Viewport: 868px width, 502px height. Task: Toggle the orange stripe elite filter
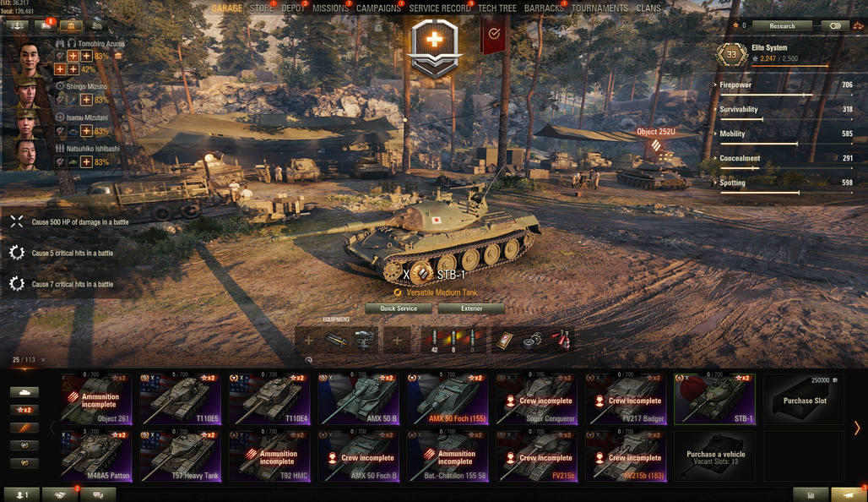(24, 428)
